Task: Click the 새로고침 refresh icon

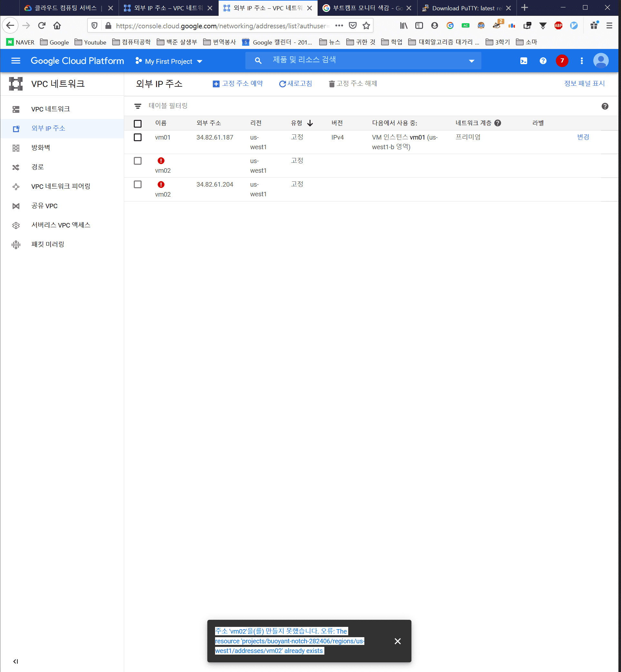Action: tap(282, 83)
